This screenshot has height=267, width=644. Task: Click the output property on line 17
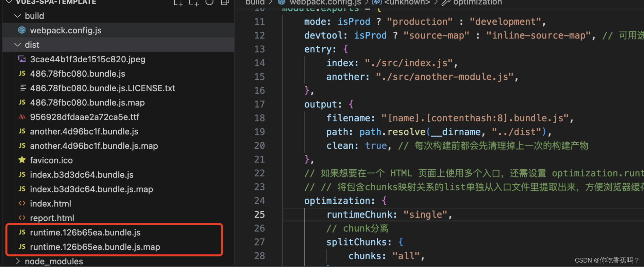click(x=320, y=104)
